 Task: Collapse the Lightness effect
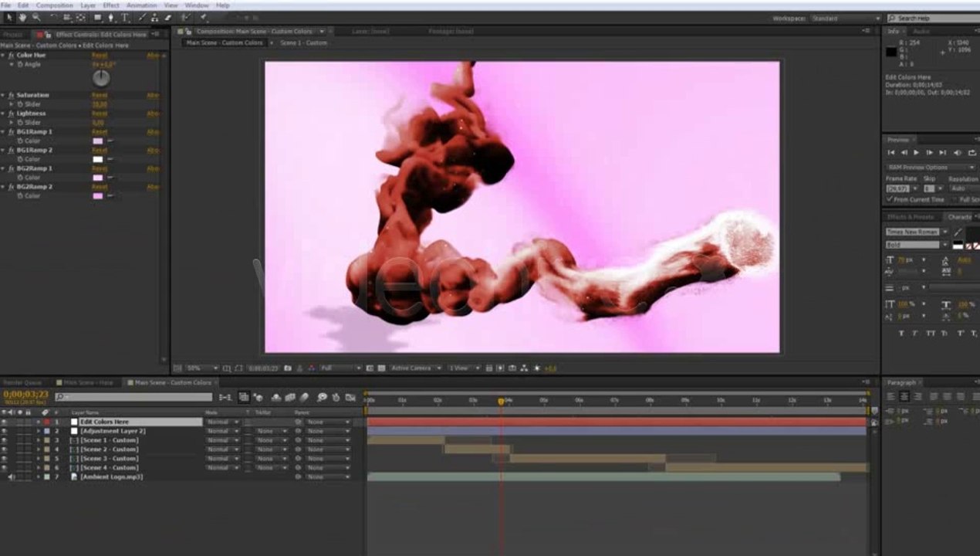3,114
